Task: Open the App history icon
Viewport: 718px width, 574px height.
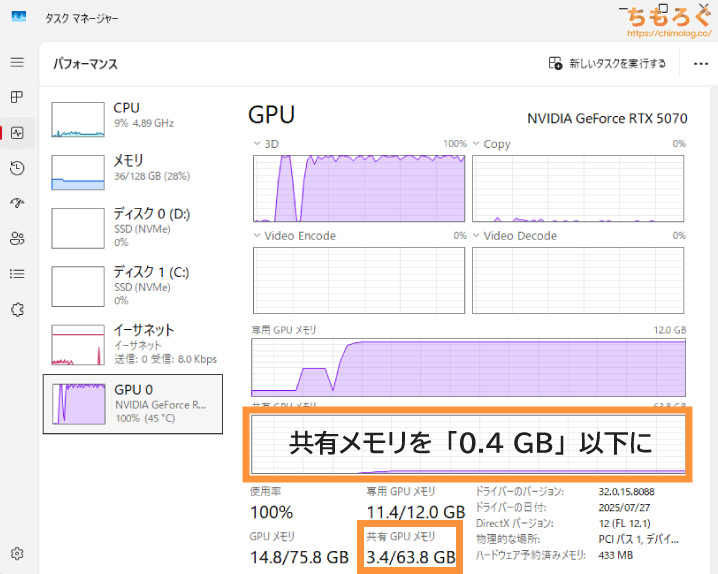Action: (17, 168)
